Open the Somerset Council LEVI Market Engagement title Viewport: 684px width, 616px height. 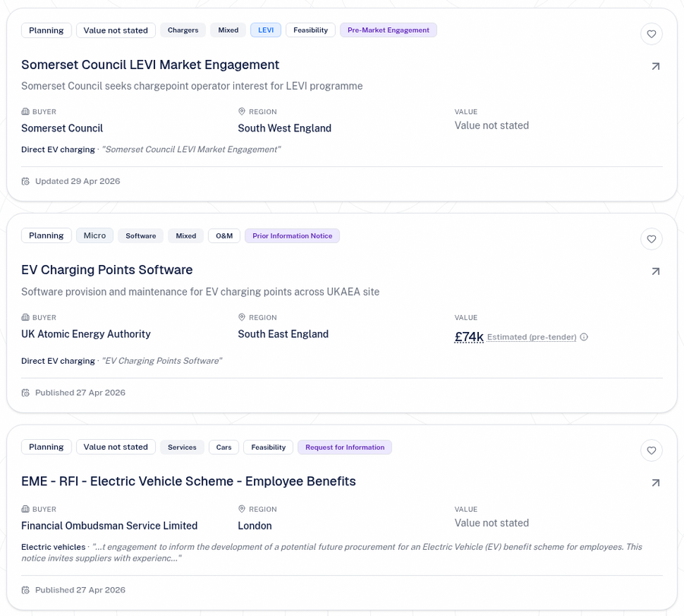(150, 65)
